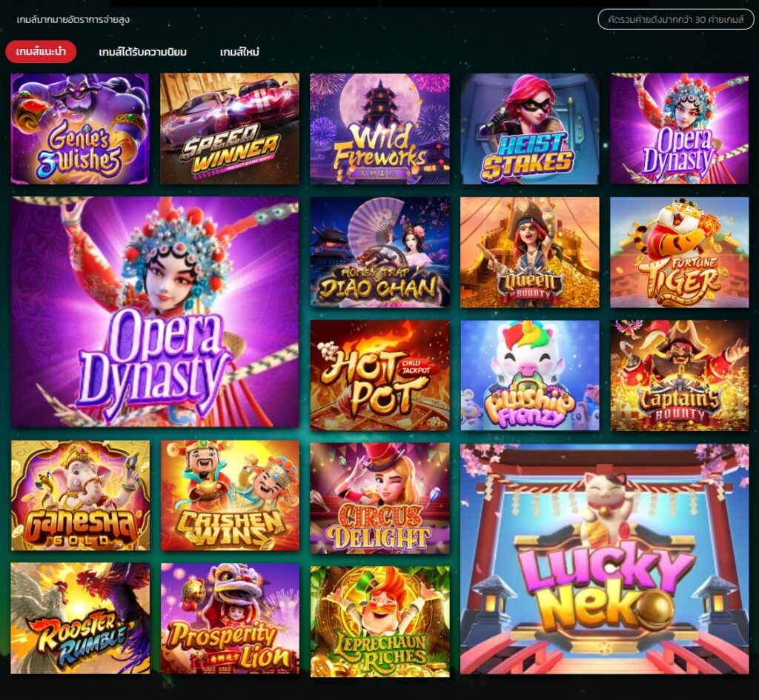Launch the Ganesha Gold game
This screenshot has height=700, width=759.
(x=80, y=496)
